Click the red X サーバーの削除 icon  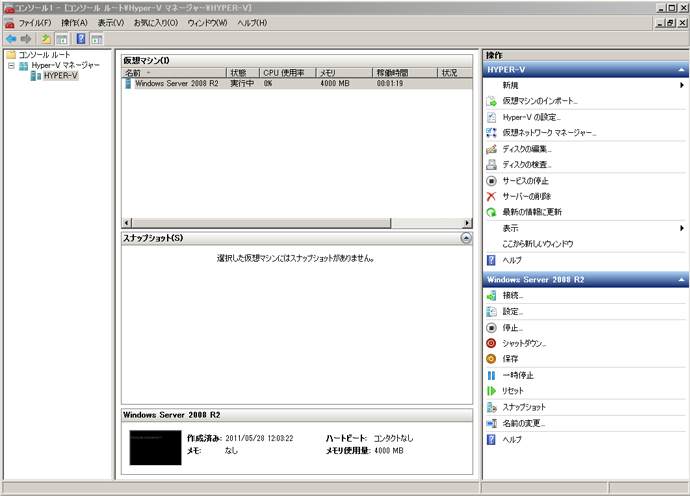pyautogui.click(x=492, y=196)
